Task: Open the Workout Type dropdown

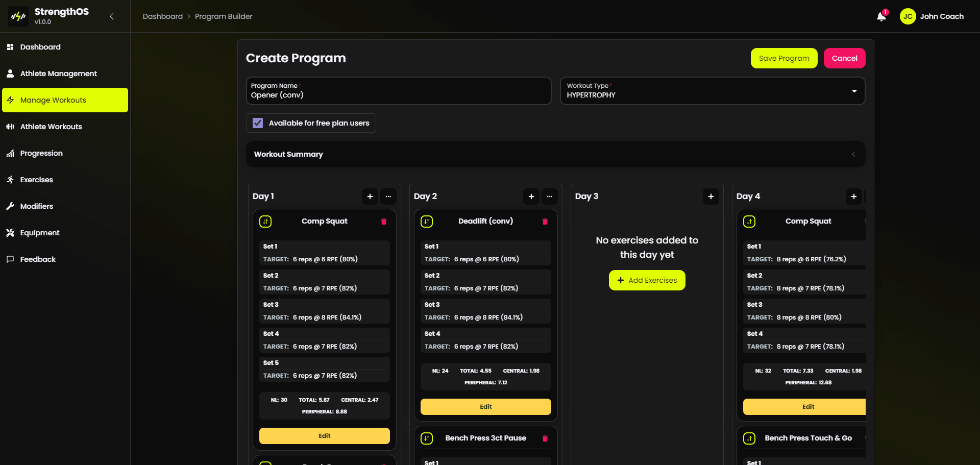Action: coord(855,91)
